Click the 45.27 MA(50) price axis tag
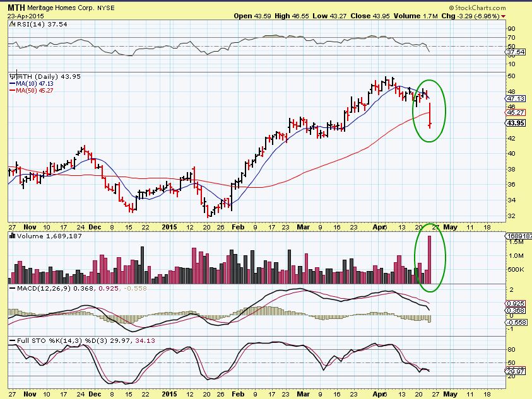 tap(516, 113)
